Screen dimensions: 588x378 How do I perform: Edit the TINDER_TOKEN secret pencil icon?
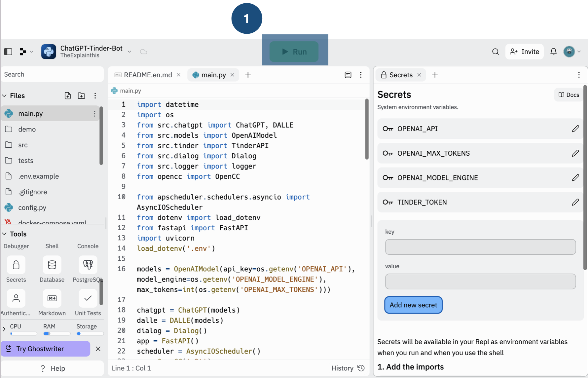click(x=575, y=202)
